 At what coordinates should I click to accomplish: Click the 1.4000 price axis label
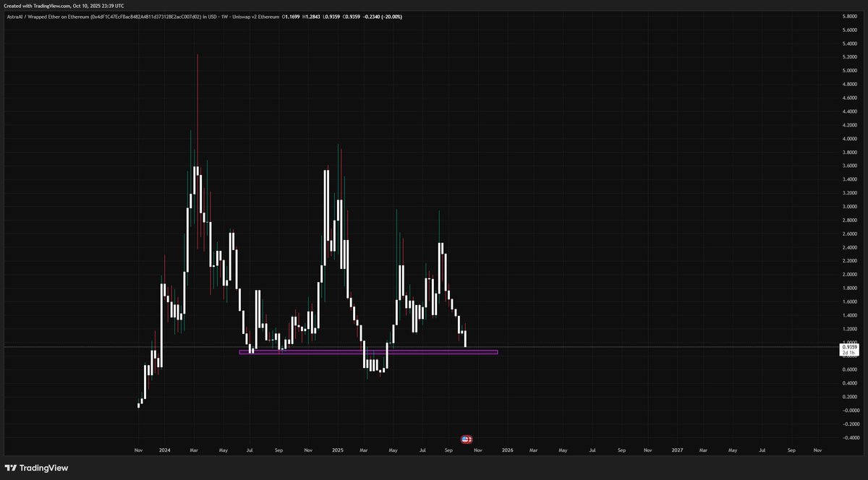pyautogui.click(x=849, y=316)
